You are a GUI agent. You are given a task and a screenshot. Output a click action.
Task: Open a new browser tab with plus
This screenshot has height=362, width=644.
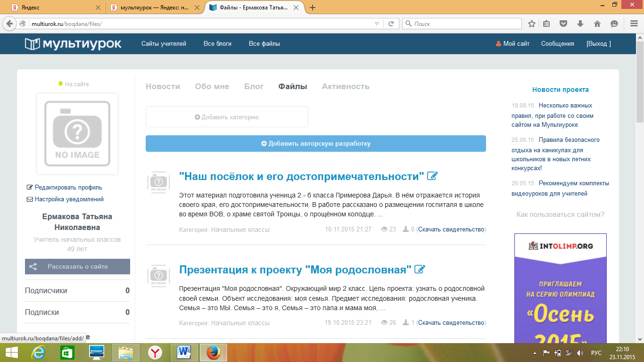(313, 8)
